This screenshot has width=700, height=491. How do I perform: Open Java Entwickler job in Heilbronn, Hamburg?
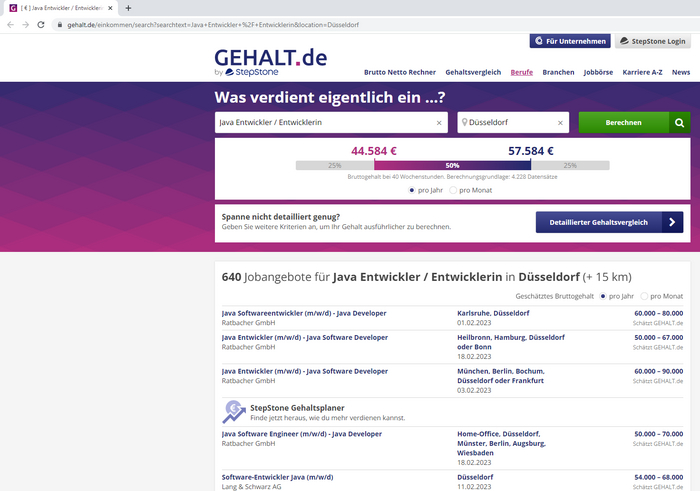point(305,337)
